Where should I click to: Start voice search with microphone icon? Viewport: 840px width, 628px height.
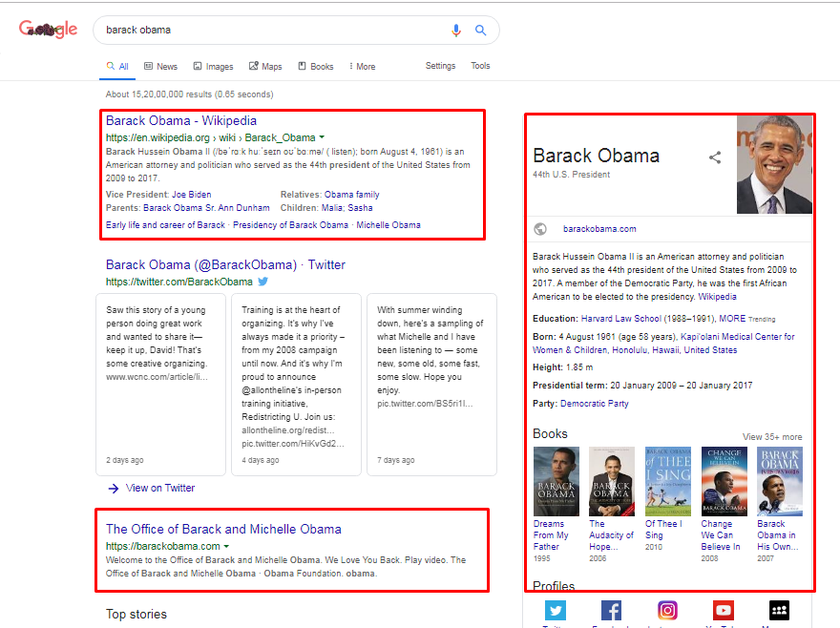coord(456,30)
